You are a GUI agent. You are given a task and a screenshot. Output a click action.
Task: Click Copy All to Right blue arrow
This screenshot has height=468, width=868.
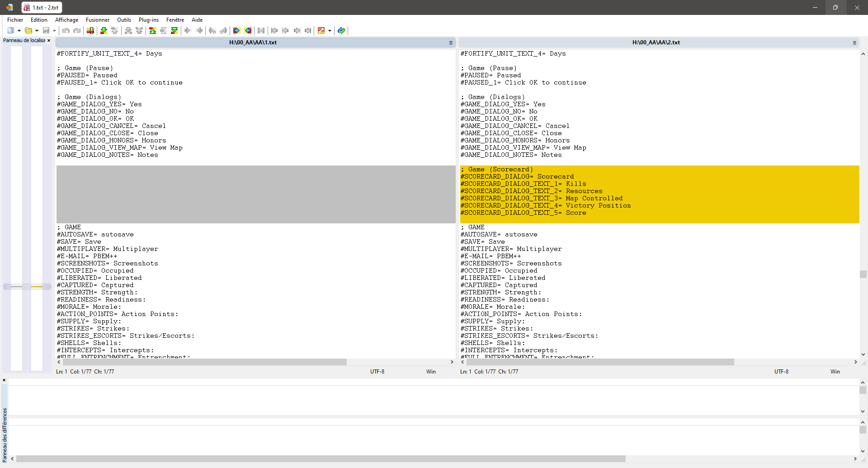[x=237, y=31]
